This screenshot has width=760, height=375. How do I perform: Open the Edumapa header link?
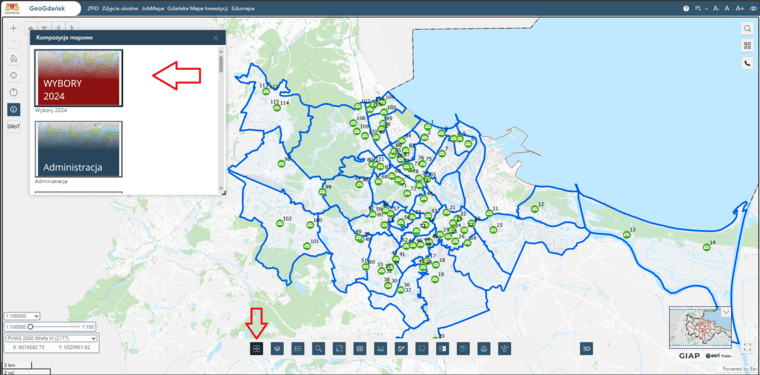(x=243, y=8)
